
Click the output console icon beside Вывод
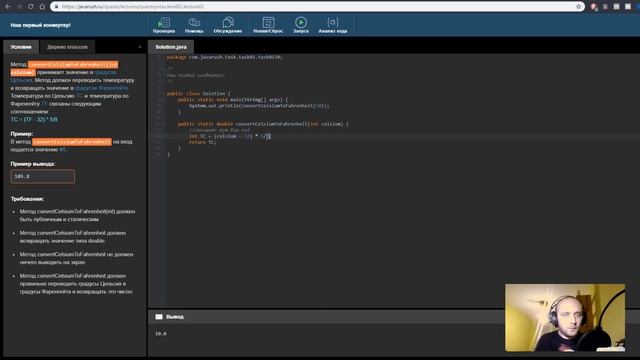click(x=159, y=317)
